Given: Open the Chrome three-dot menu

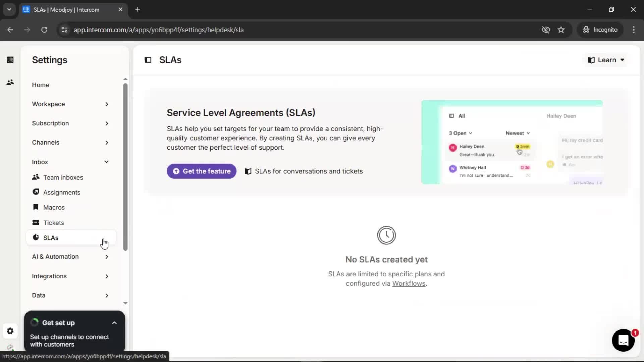Looking at the screenshot, I should coord(634,30).
